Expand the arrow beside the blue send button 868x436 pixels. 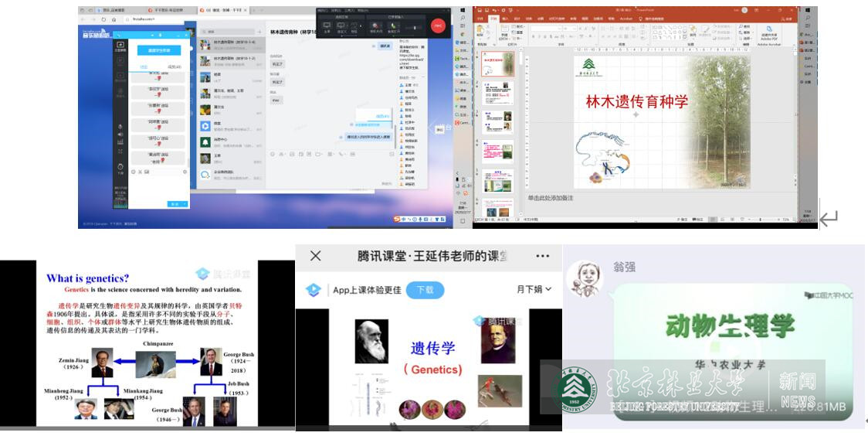[185, 204]
